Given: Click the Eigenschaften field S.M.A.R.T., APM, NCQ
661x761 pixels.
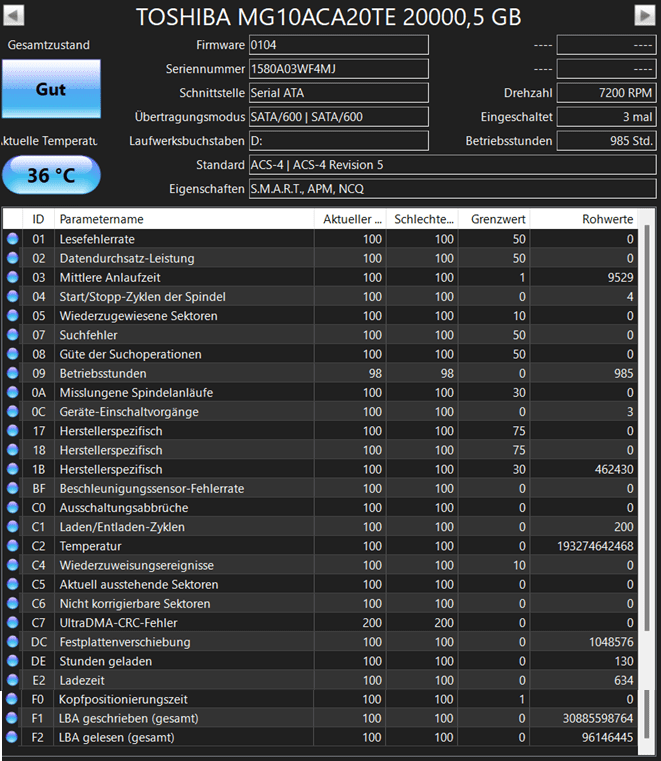Looking at the screenshot, I should click(x=452, y=188).
